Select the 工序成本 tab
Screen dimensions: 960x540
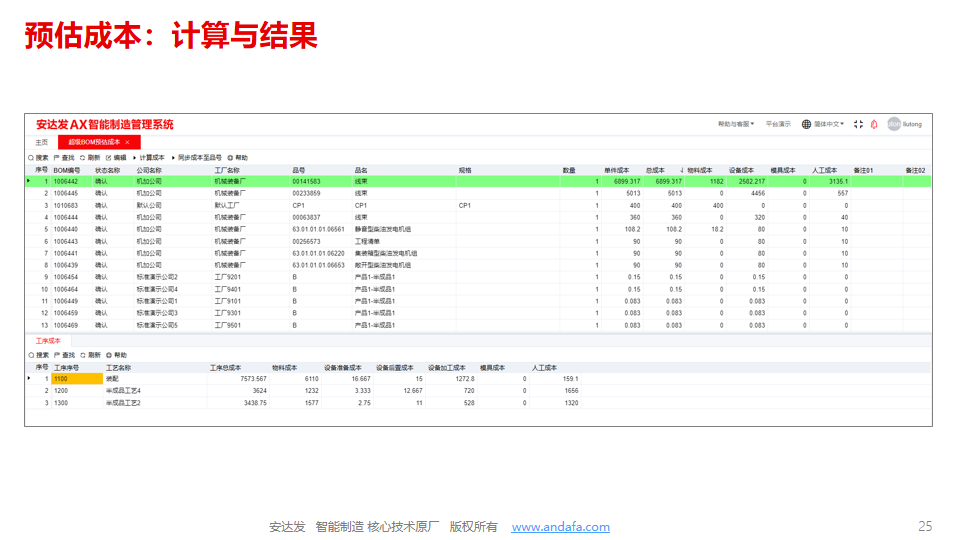pyautogui.click(x=49, y=341)
